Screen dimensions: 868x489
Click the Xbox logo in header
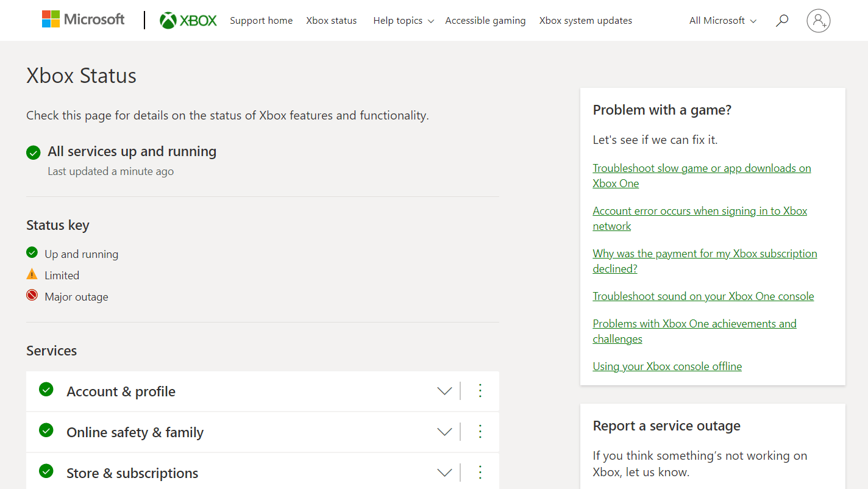click(188, 21)
